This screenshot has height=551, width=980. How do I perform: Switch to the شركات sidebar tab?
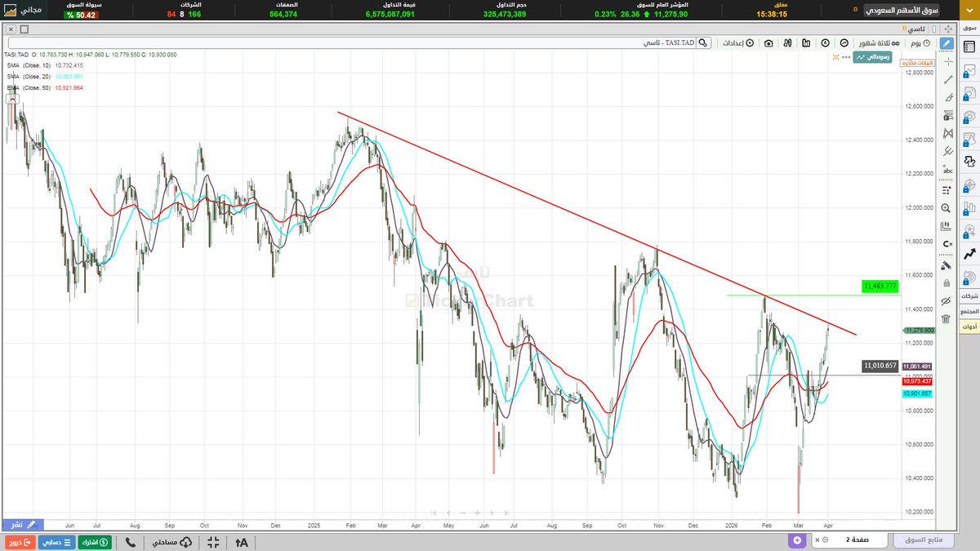(x=969, y=295)
